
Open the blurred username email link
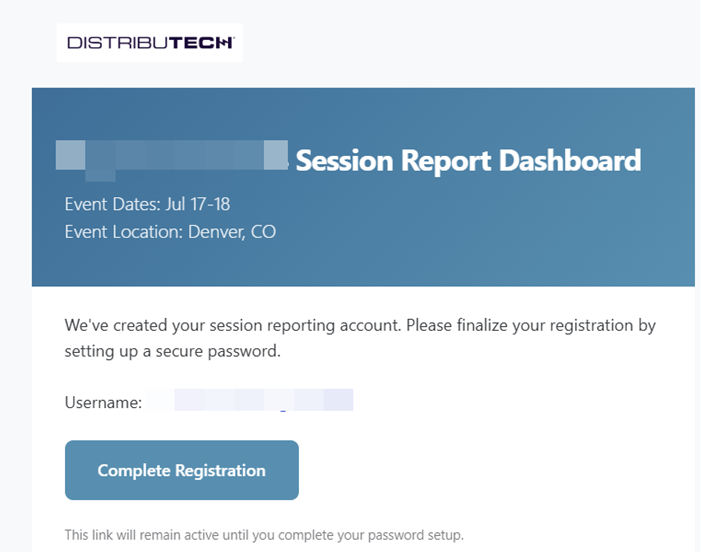coord(249,400)
